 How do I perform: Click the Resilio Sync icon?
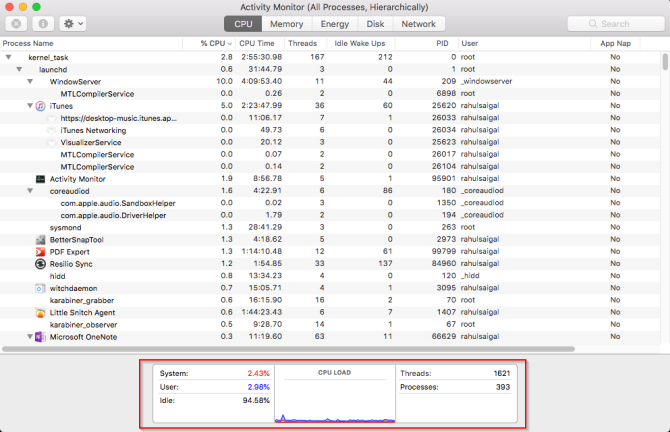40,264
